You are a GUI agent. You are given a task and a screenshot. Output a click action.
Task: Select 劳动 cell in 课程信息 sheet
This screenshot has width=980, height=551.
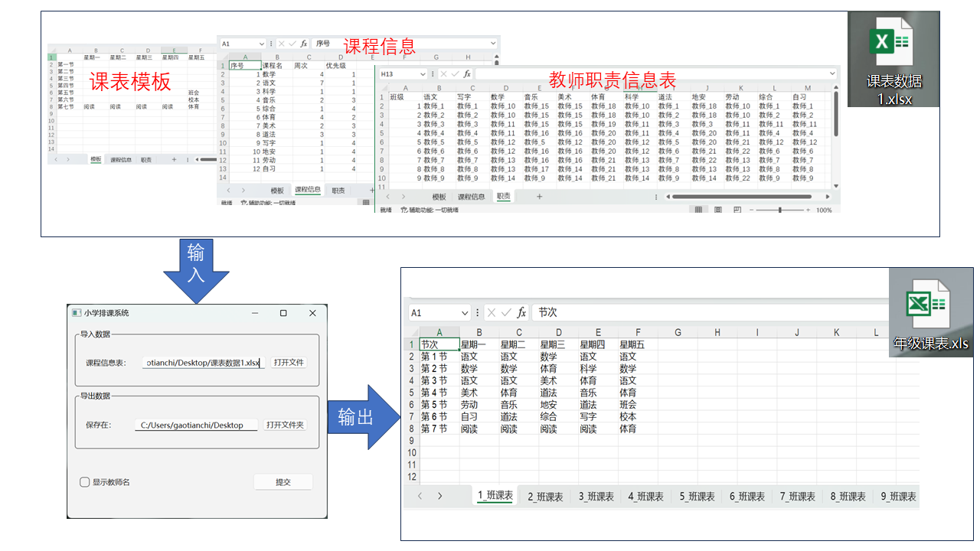coord(276,160)
